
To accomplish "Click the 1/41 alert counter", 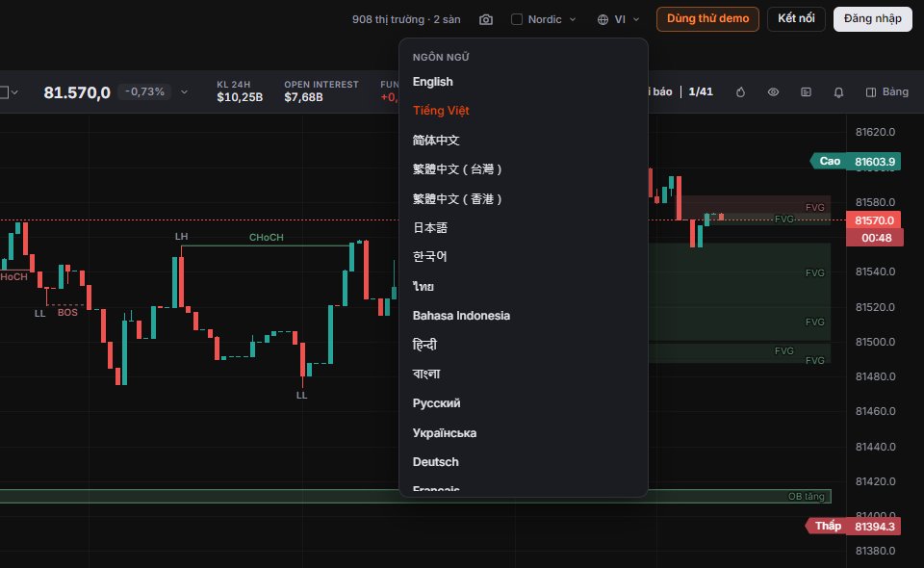I will click(701, 91).
